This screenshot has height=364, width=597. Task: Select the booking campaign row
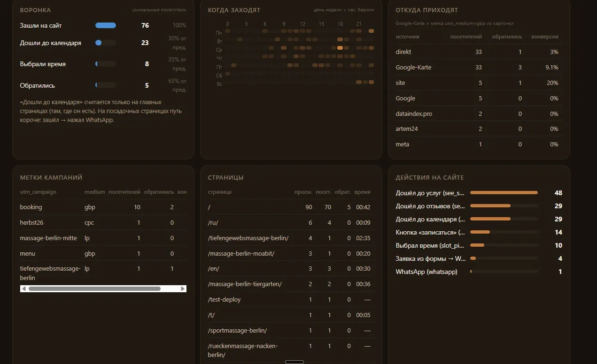(103, 207)
